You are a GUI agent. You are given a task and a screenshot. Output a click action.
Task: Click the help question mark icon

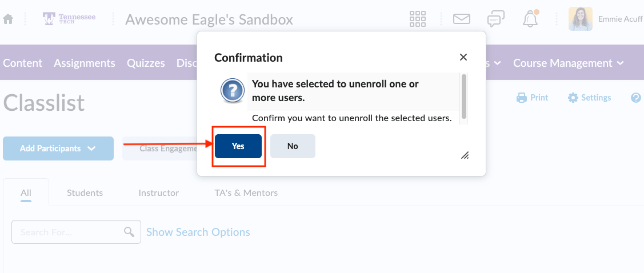pyautogui.click(x=636, y=98)
